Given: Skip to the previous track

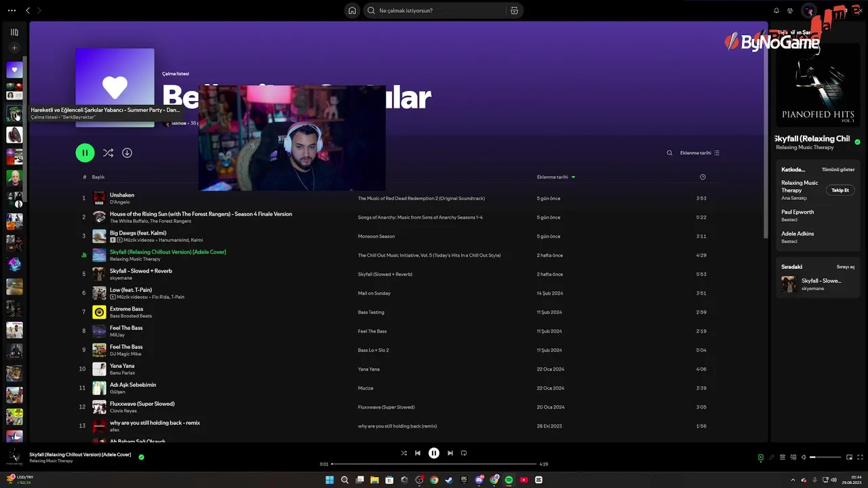Looking at the screenshot, I should [418, 453].
